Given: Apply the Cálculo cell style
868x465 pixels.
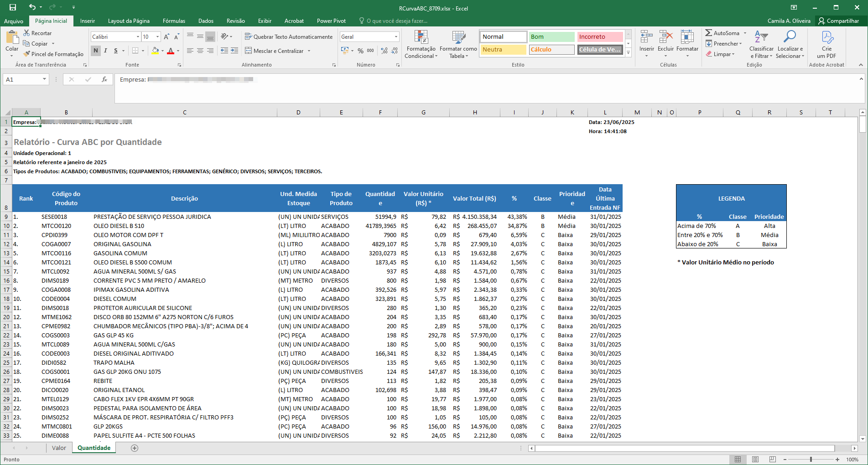Looking at the screenshot, I should [x=552, y=49].
